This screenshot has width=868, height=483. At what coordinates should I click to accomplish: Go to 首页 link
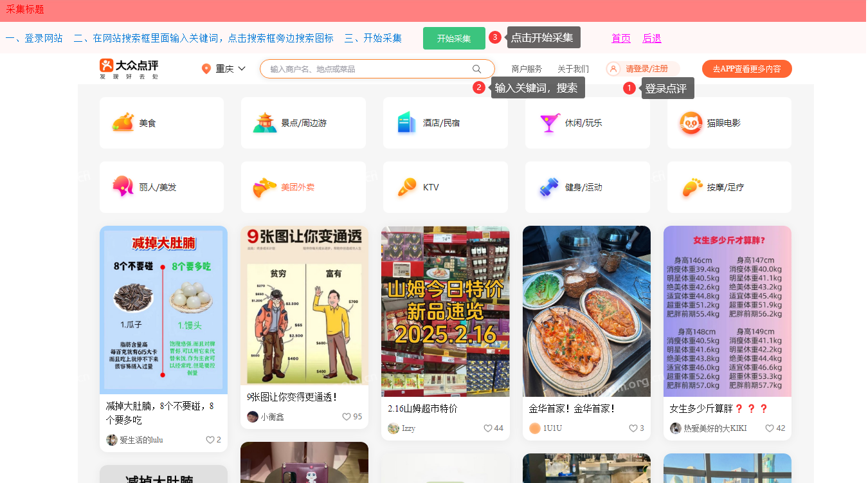tap(621, 39)
